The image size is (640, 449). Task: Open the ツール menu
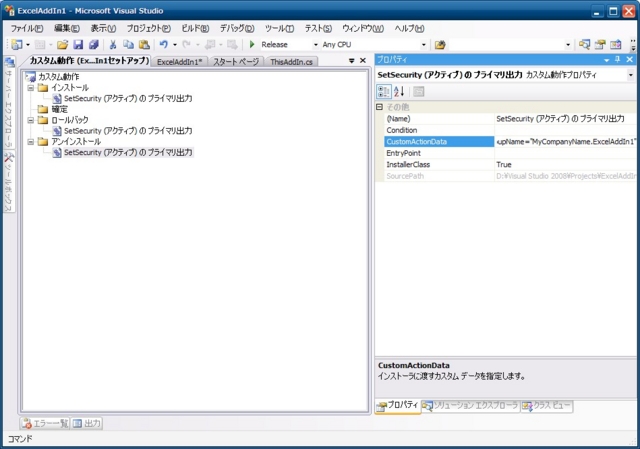pyautogui.click(x=279, y=28)
